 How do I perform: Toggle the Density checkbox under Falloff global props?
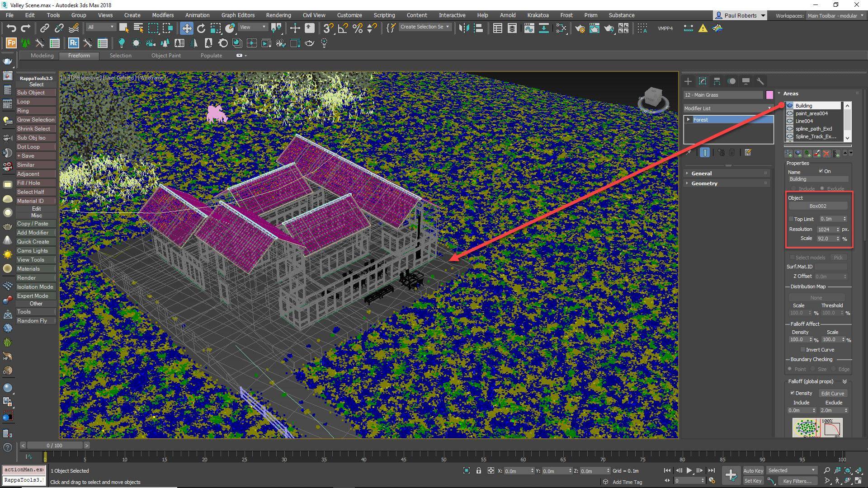tap(793, 393)
